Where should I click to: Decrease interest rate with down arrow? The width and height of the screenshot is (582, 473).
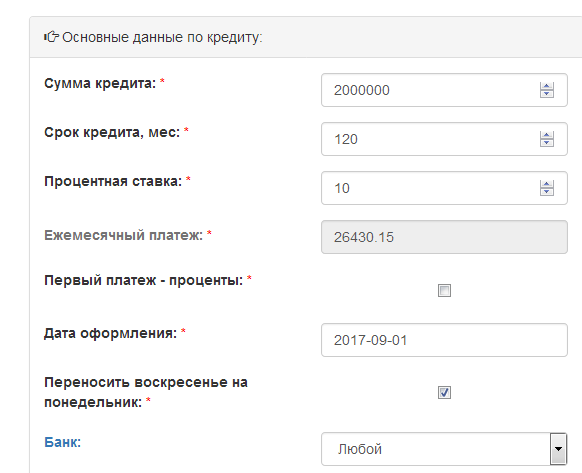[547, 192]
